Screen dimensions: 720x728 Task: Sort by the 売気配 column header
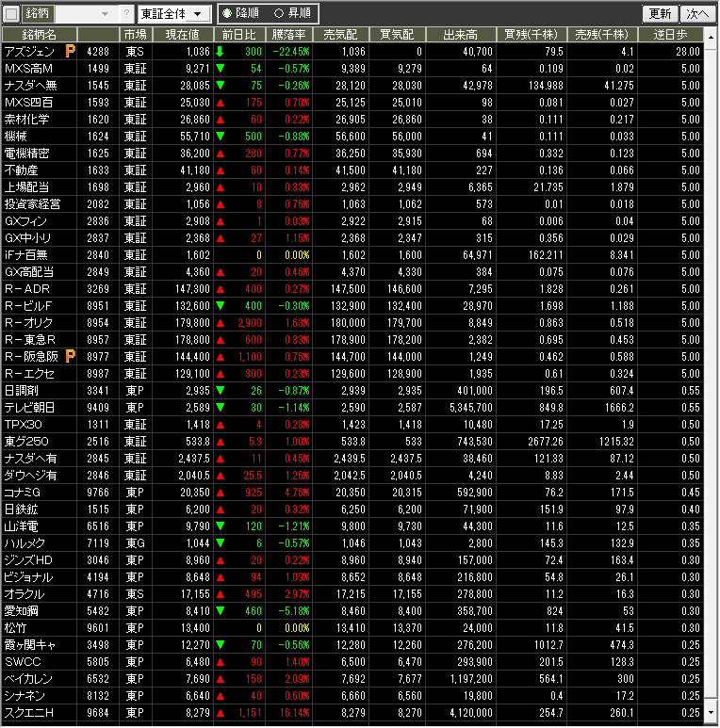tap(340, 34)
